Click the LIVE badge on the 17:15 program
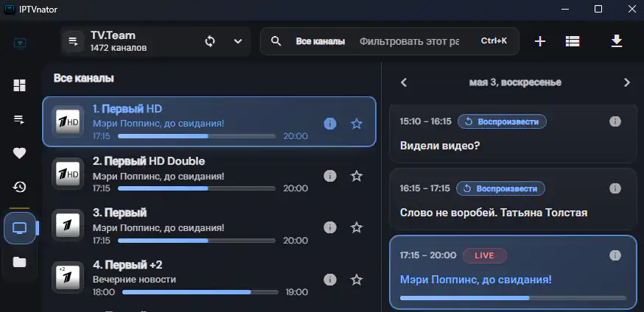Screen dimensions: 644x312 coord(485,255)
